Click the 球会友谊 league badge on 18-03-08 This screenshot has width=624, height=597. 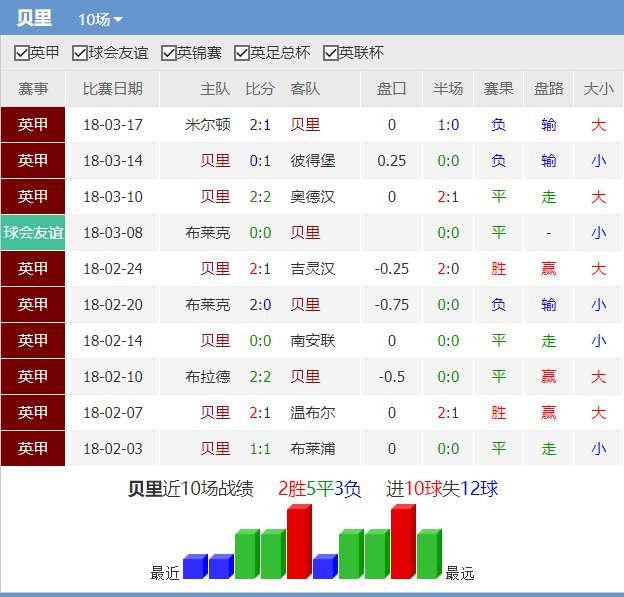[x=33, y=233]
